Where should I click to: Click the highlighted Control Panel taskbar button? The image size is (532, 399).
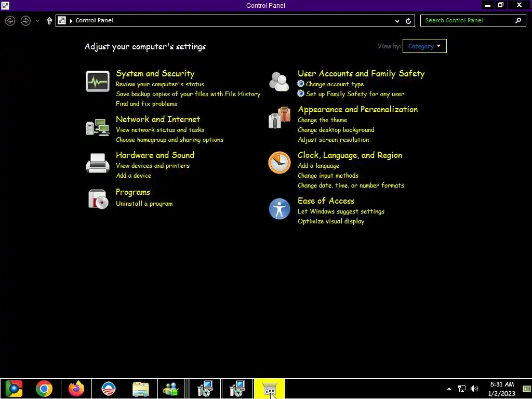270,389
